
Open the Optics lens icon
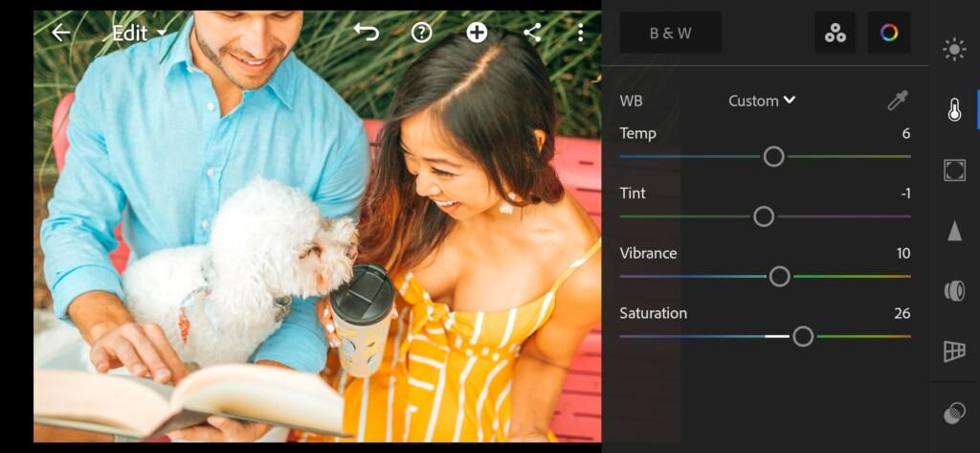click(954, 291)
